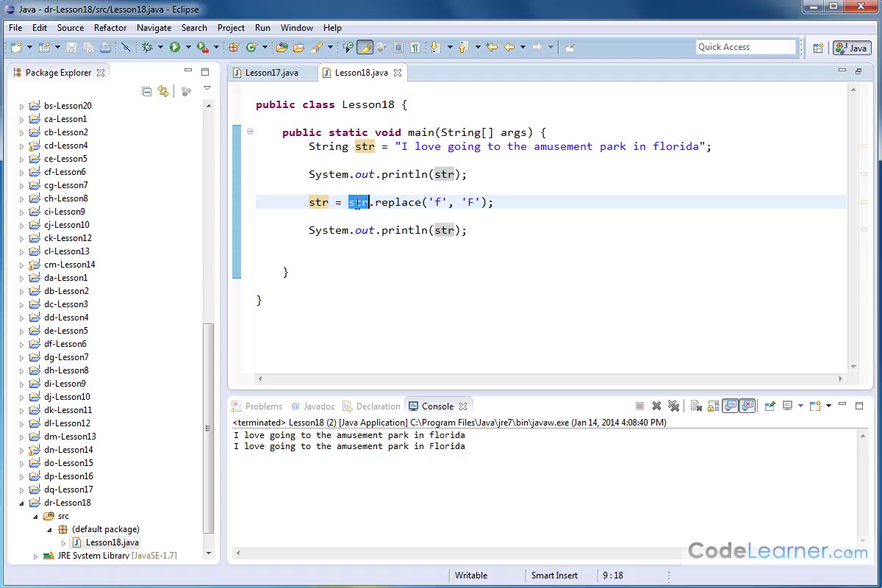Select the Java perspective button

pyautogui.click(x=852, y=48)
